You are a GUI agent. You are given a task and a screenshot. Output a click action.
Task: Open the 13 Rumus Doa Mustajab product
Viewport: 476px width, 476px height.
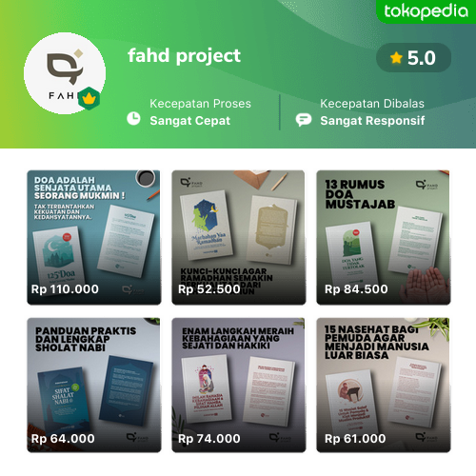(384, 237)
